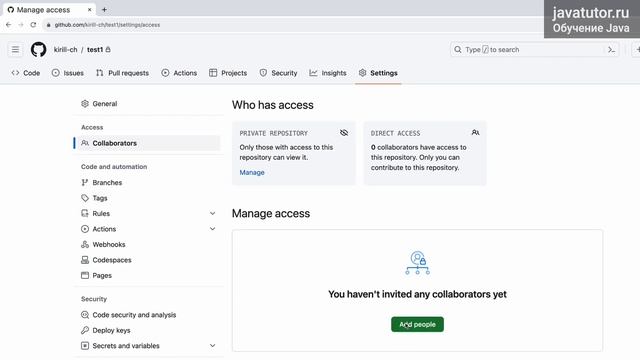Image resolution: width=640 pixels, height=360 pixels.
Task: Open the Pull requests tab
Action: 122,73
